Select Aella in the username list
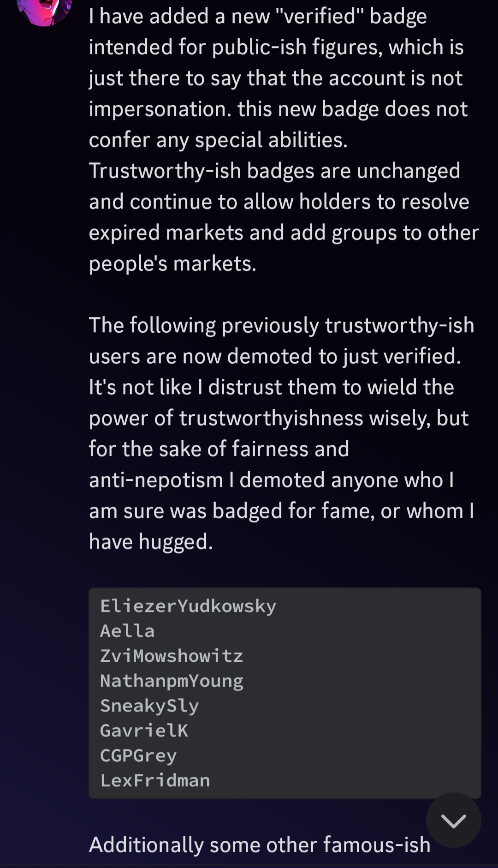 (127, 631)
